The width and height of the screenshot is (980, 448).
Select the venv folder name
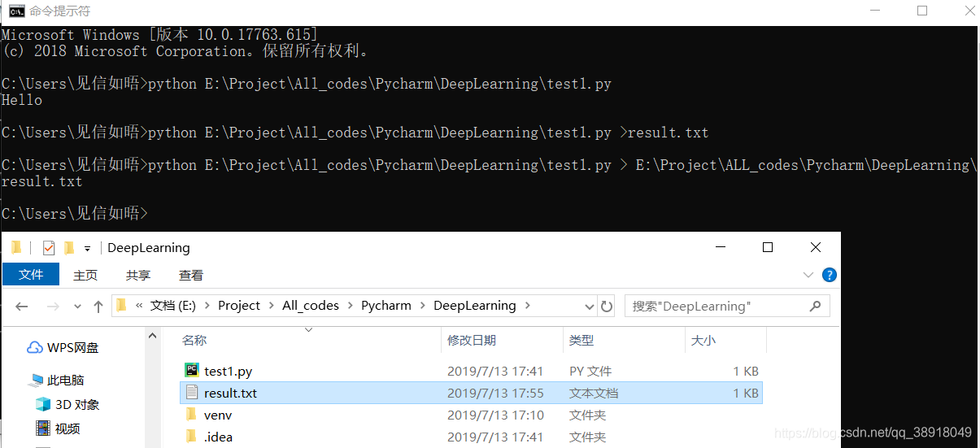[218, 415]
